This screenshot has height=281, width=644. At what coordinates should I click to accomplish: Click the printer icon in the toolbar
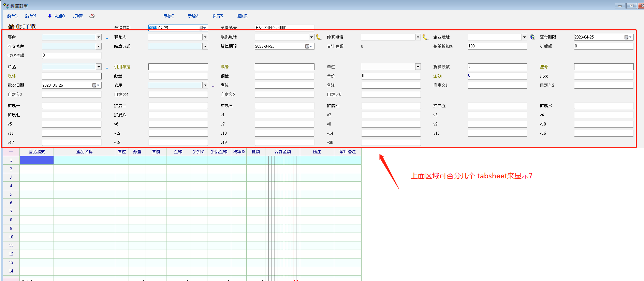(x=92, y=16)
